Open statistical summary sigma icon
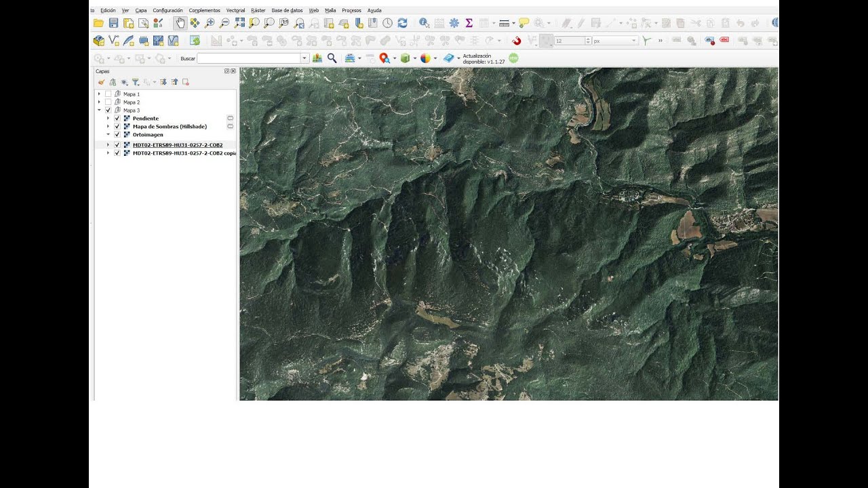Screen dimensions: 868x488 coord(469,23)
